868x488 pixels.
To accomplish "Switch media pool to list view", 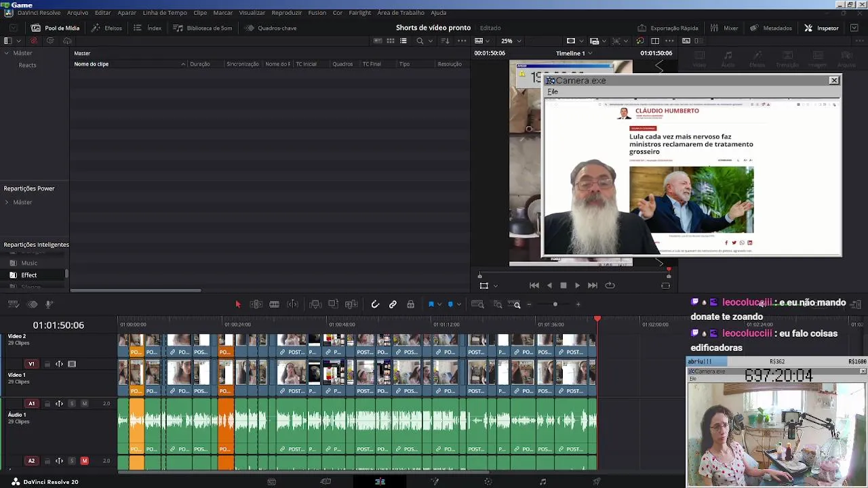I will click(403, 41).
